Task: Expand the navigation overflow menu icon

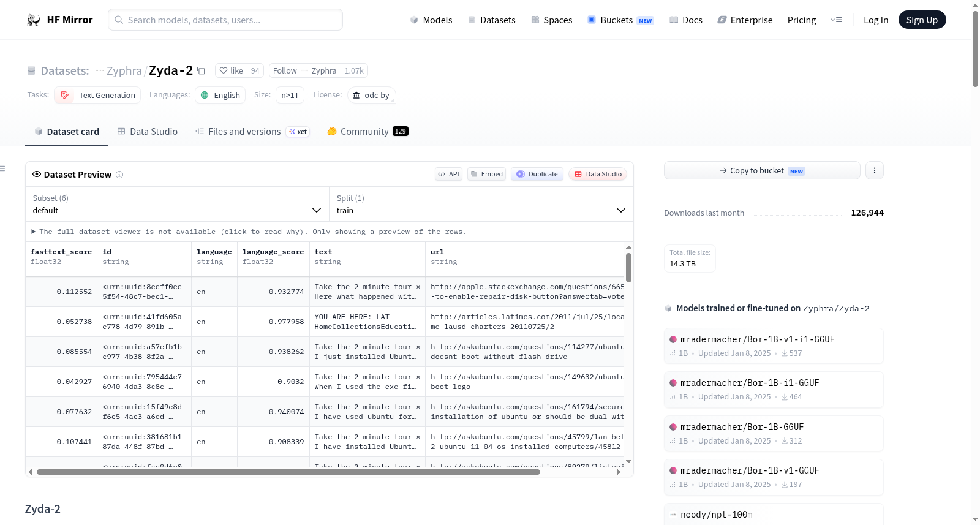Action: click(836, 20)
